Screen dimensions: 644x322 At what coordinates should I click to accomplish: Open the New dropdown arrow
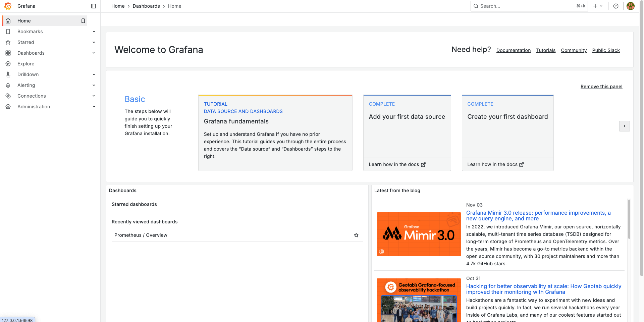pos(601,6)
